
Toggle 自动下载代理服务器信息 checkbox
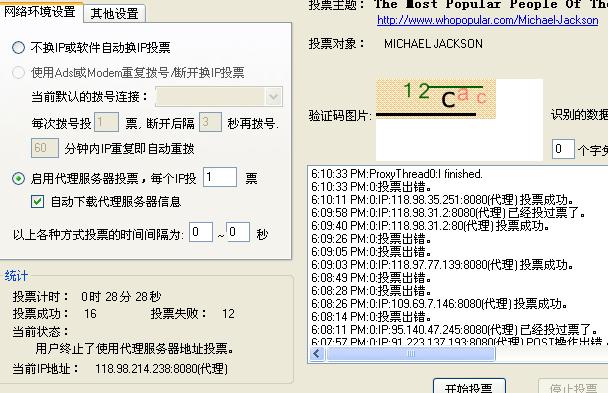[37, 202]
